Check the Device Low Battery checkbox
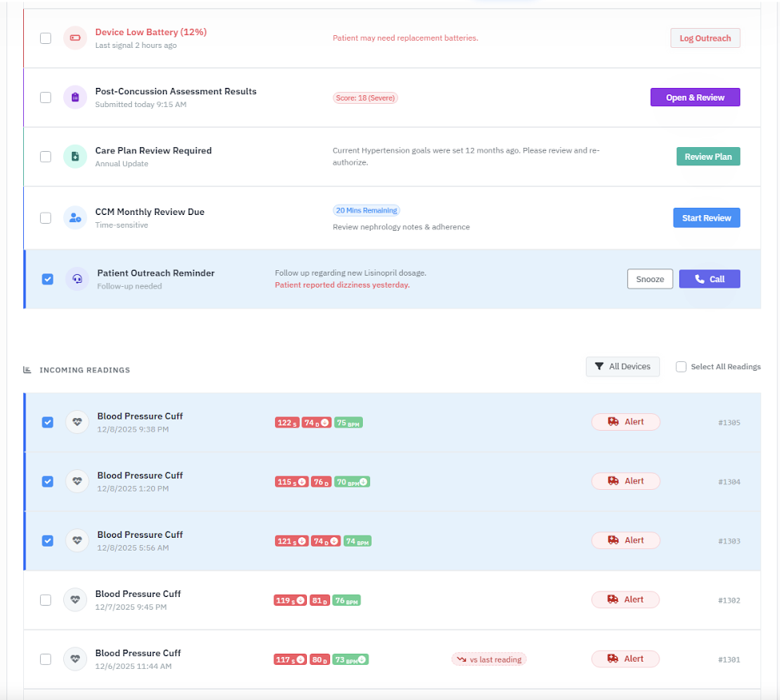 [46, 38]
